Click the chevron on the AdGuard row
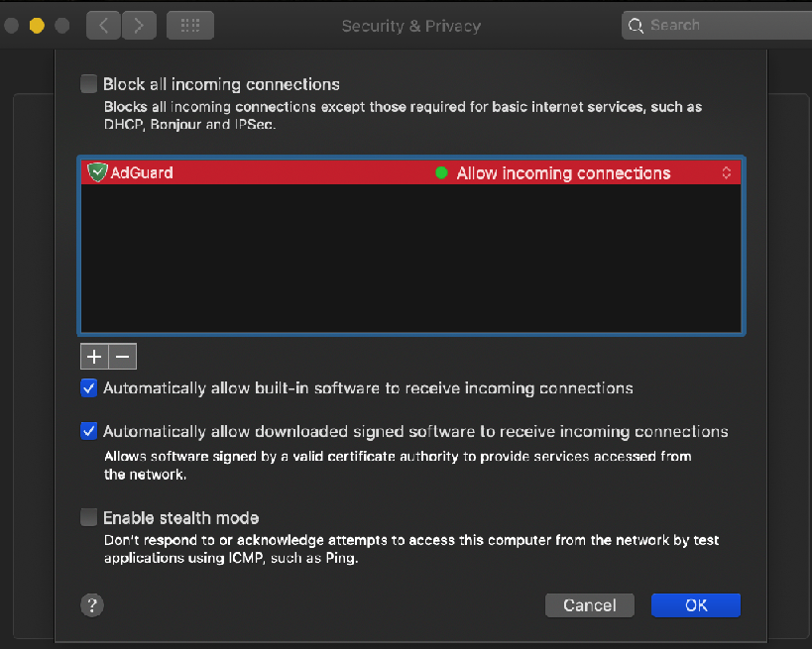This screenshot has height=649, width=812. point(727,172)
